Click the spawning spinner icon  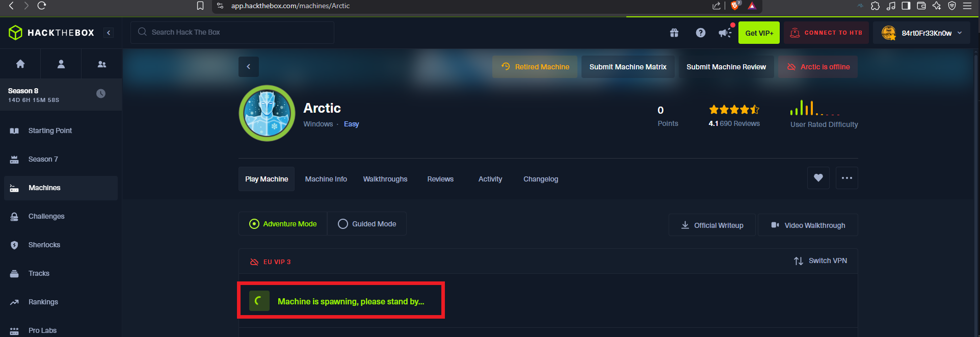point(259,301)
